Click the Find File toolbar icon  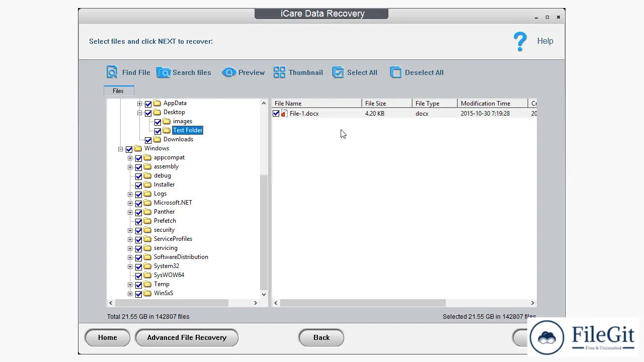112,72
